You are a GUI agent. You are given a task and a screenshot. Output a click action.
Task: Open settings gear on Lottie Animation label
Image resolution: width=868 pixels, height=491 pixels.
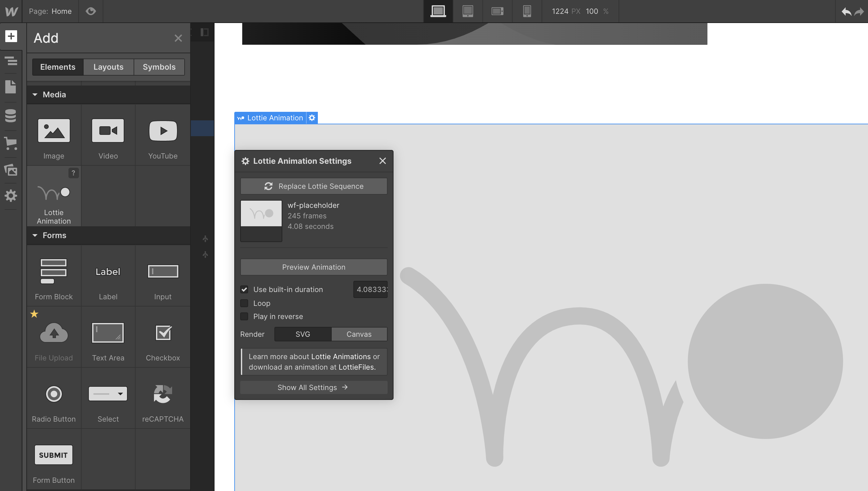pyautogui.click(x=312, y=118)
